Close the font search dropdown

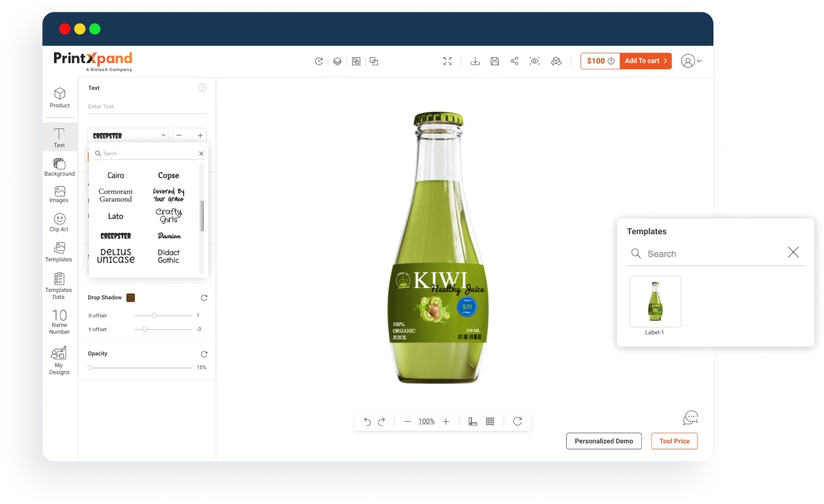pyautogui.click(x=201, y=153)
